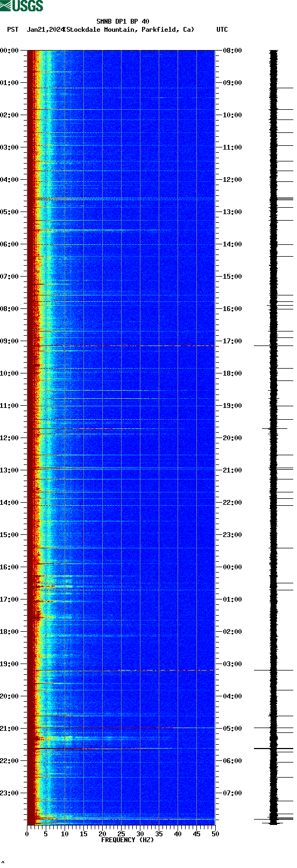Click the seismogram waveform trace
This screenshot has width=297, height=868.
coord(274,437)
